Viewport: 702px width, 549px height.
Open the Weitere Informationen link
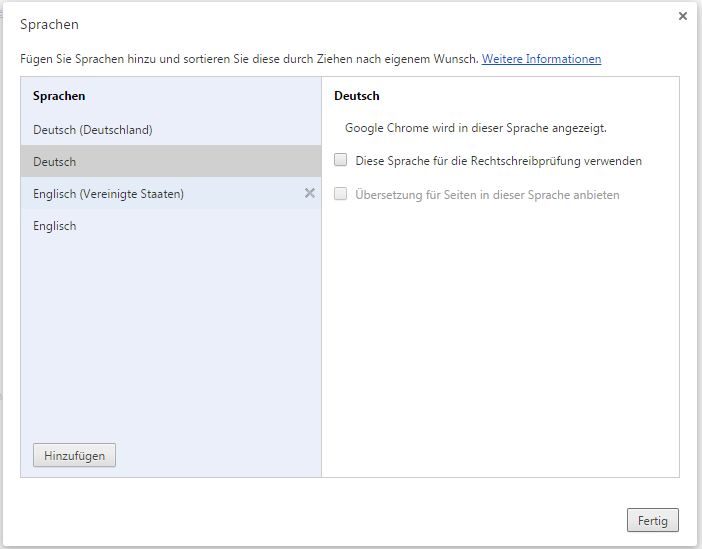pos(541,59)
